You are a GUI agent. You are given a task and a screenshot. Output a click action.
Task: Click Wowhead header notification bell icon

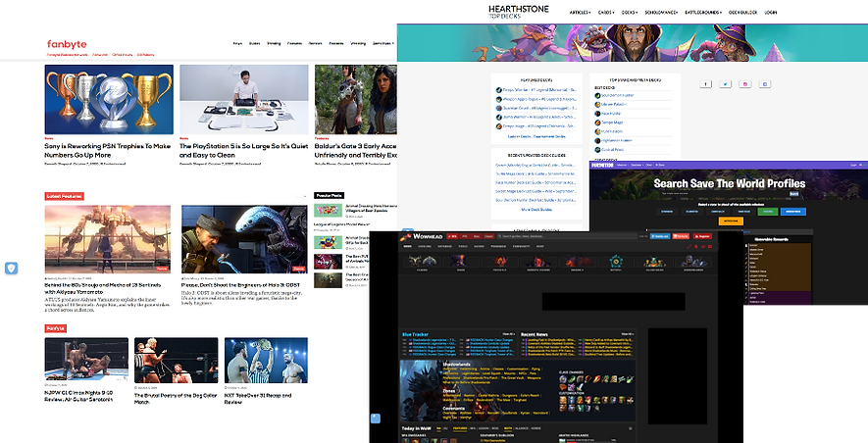tap(696, 246)
